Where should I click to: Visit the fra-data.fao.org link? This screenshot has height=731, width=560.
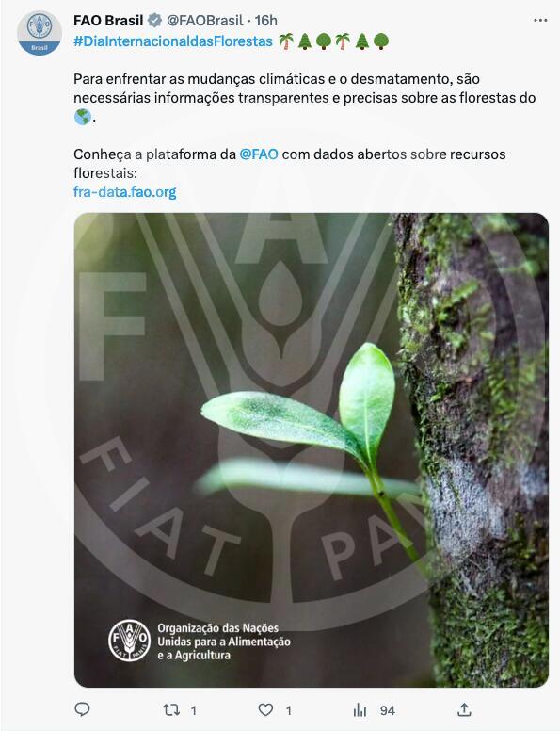click(x=125, y=191)
